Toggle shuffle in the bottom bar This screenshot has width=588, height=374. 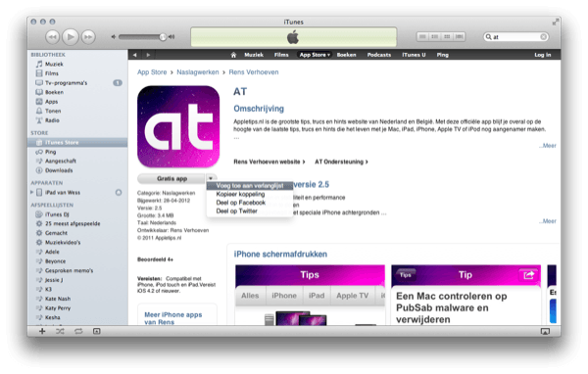[x=60, y=331]
